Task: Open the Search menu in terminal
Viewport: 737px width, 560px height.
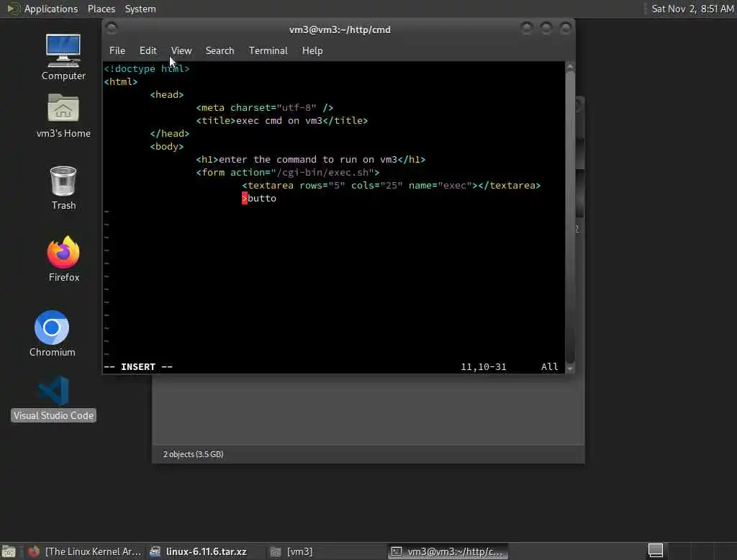Action: click(220, 50)
